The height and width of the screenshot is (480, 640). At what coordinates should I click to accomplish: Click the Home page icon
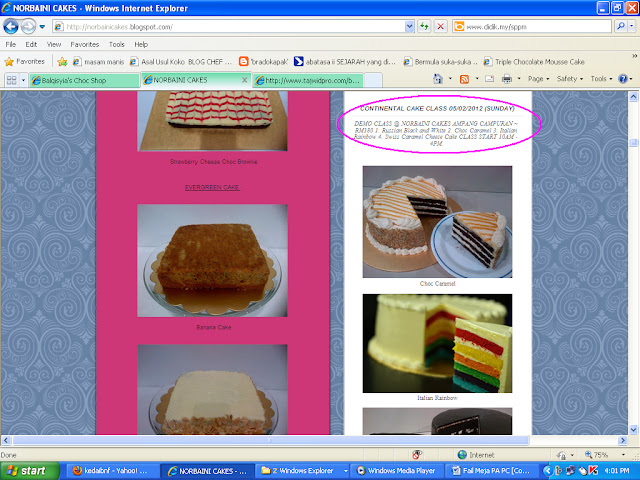438,79
